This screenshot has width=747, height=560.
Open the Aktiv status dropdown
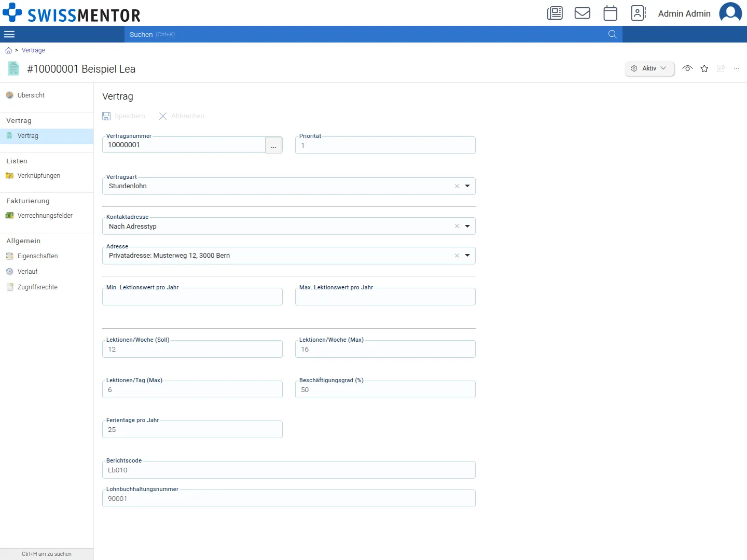(x=649, y=68)
